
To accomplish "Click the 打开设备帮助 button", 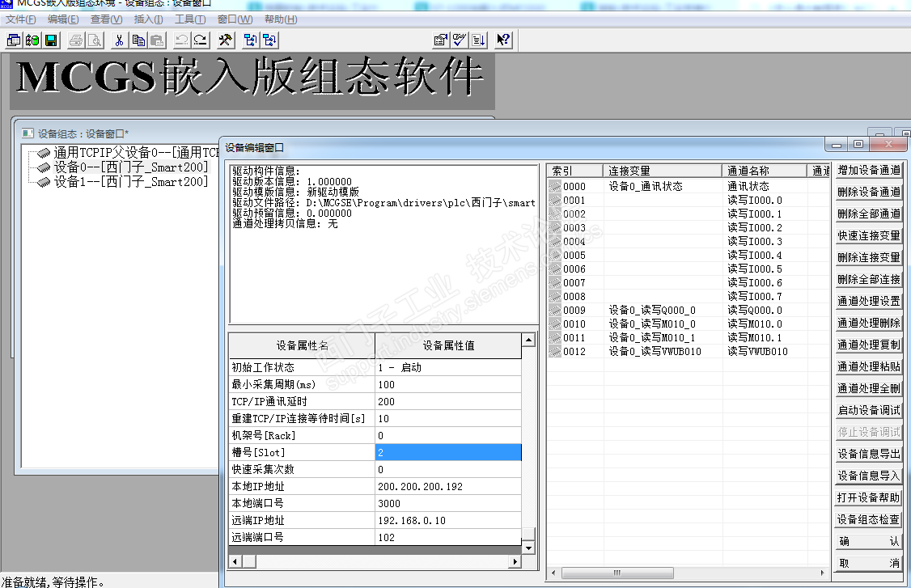I will tap(869, 498).
